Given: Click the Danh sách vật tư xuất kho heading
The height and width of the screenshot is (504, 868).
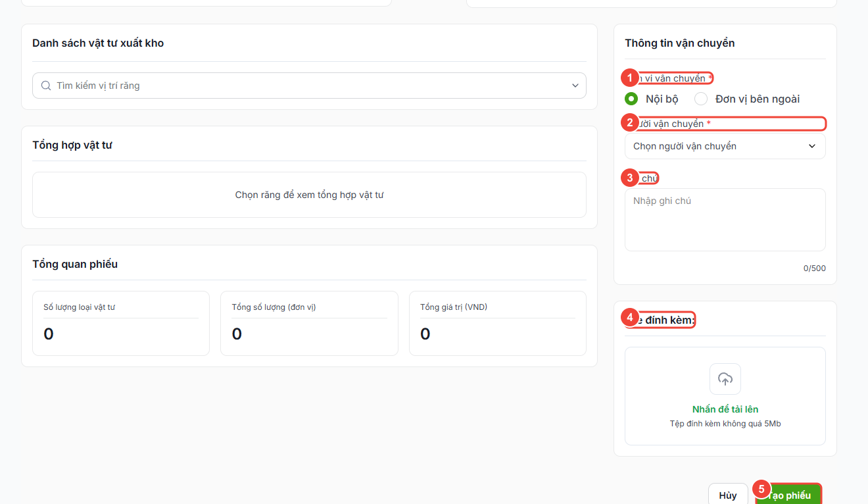Looking at the screenshot, I should pyautogui.click(x=98, y=43).
